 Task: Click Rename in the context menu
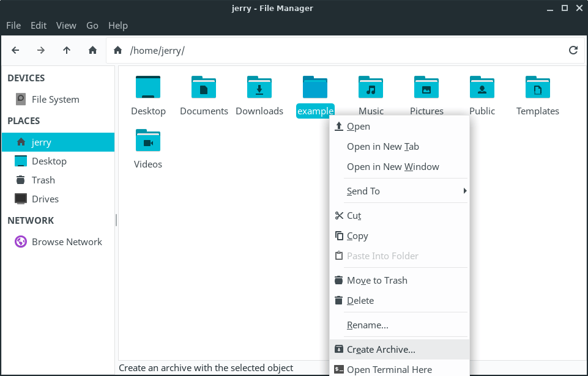(x=367, y=325)
